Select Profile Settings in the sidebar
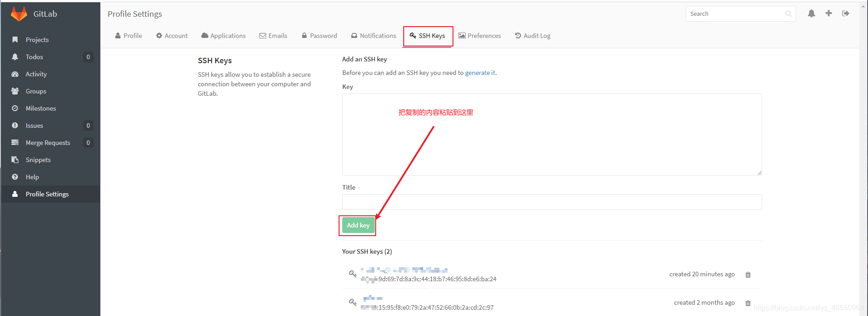Image resolution: width=868 pixels, height=316 pixels. 50,194
